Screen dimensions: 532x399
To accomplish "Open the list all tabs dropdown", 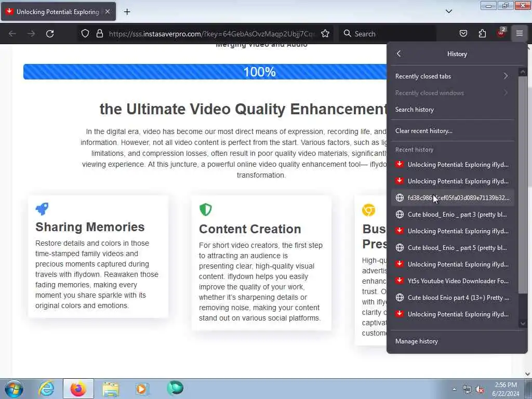I will point(449,11).
